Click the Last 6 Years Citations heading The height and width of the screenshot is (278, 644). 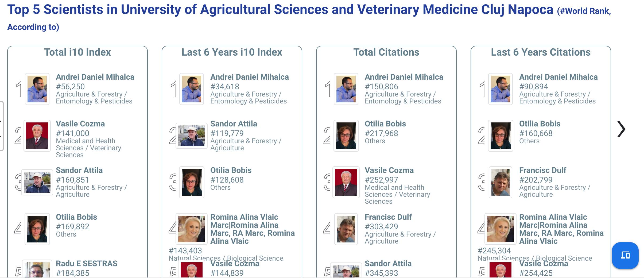pyautogui.click(x=541, y=52)
